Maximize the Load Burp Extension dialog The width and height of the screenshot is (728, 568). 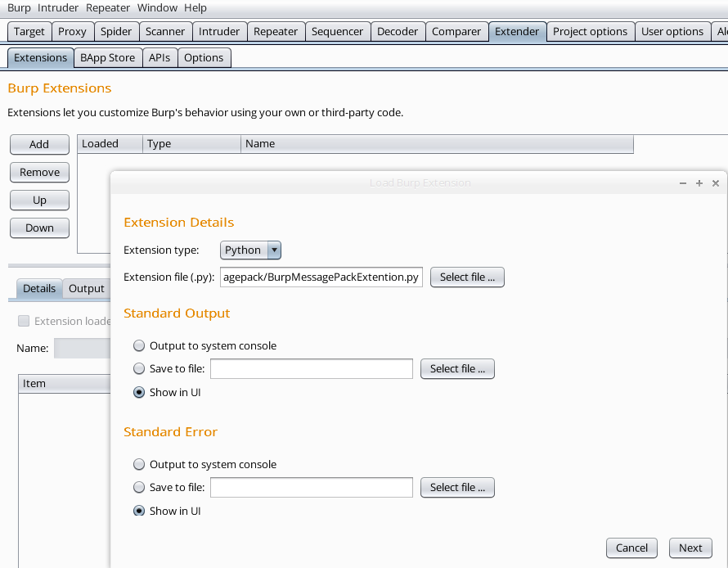coord(699,183)
